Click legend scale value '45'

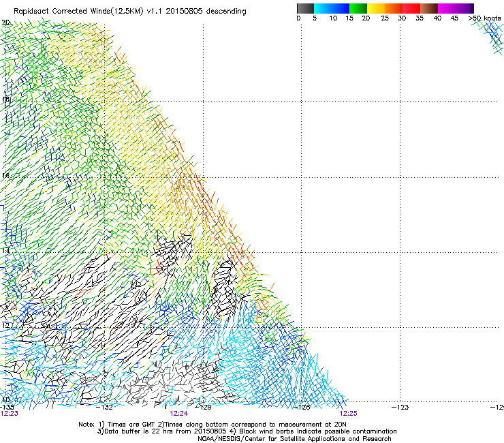tap(454, 18)
